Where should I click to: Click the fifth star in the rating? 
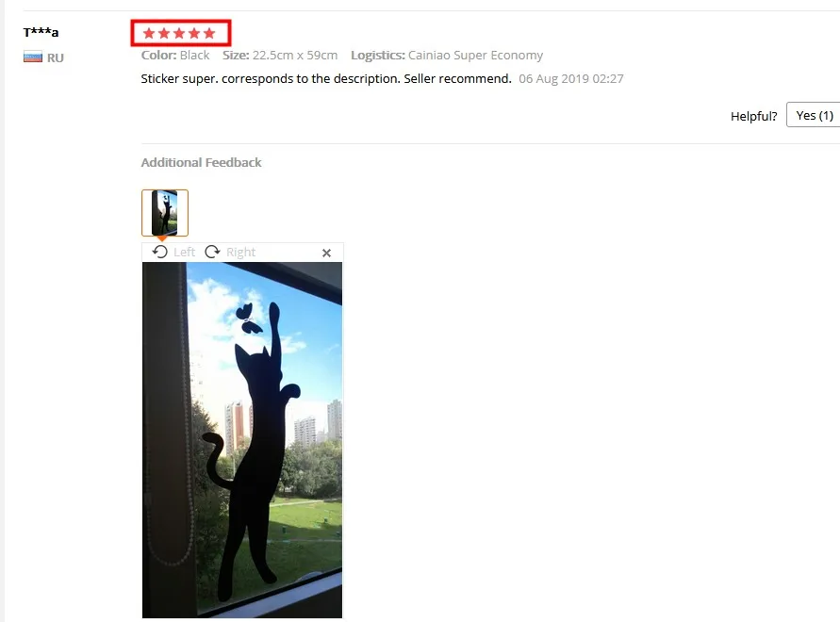tap(209, 33)
